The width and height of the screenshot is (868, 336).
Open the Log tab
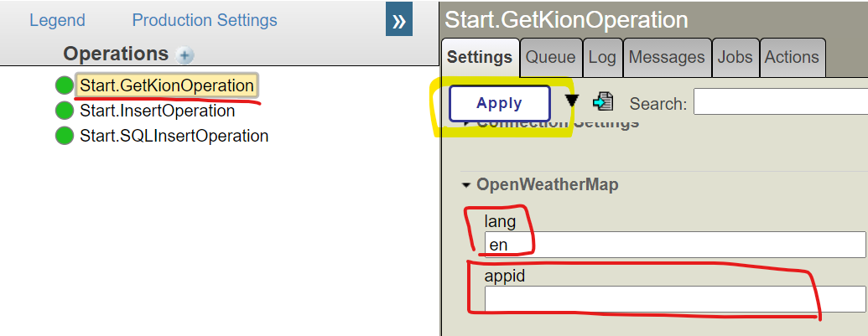coord(601,58)
